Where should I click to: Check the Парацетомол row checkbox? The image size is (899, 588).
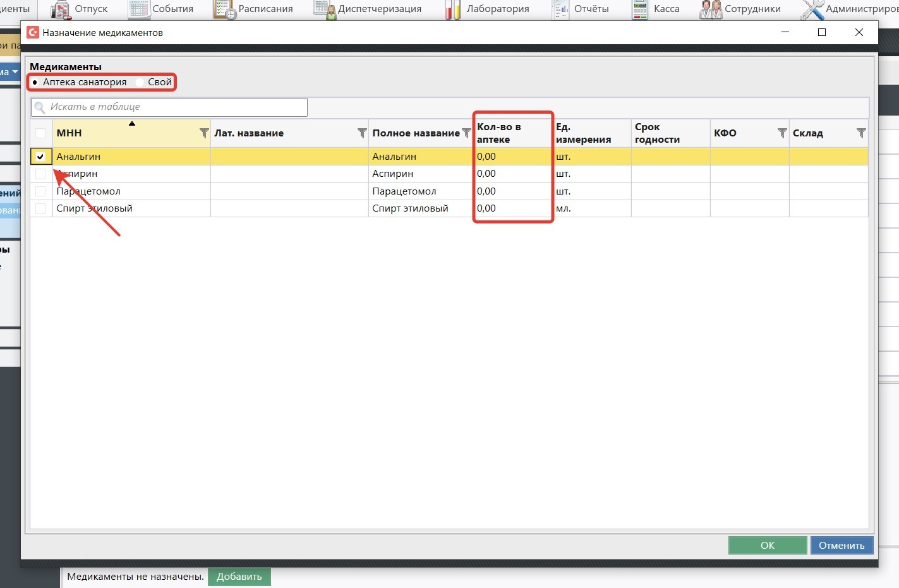[40, 191]
